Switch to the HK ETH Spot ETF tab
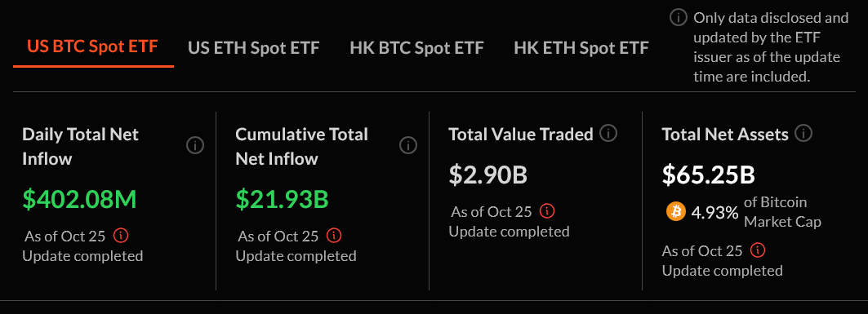 pyautogui.click(x=581, y=47)
